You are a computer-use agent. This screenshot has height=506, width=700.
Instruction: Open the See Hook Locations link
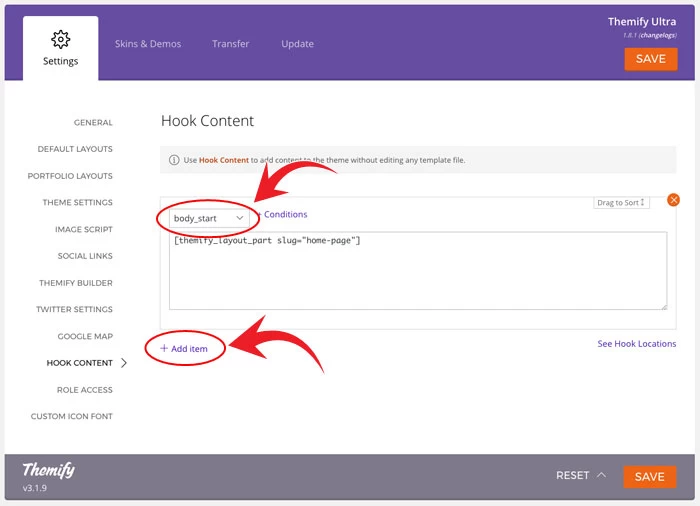pos(637,343)
